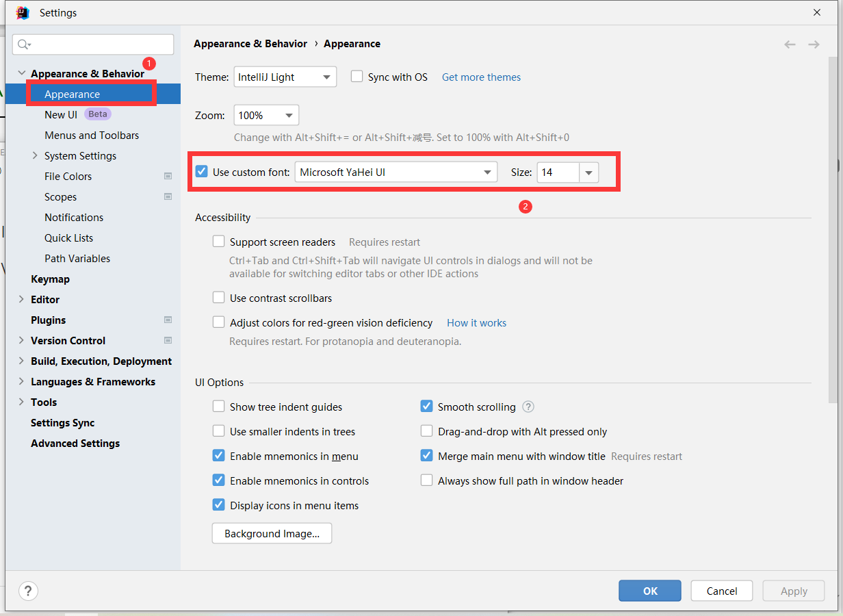Click Cancel button
The image size is (843, 616).
coord(722,591)
